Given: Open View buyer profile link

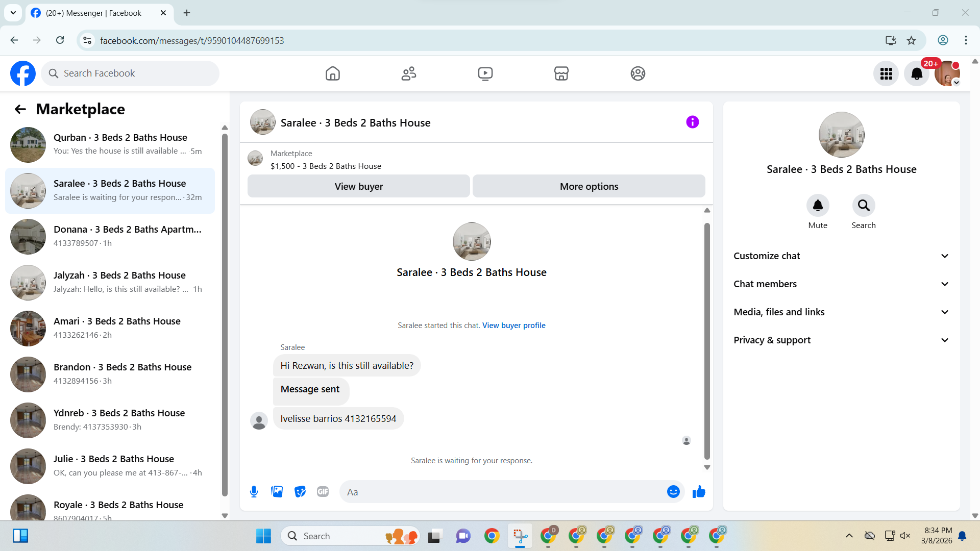Looking at the screenshot, I should tap(513, 325).
